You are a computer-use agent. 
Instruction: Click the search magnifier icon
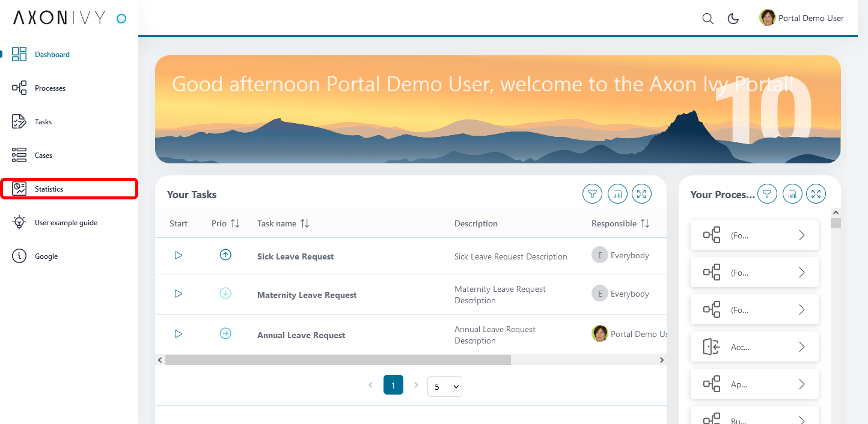(x=708, y=19)
